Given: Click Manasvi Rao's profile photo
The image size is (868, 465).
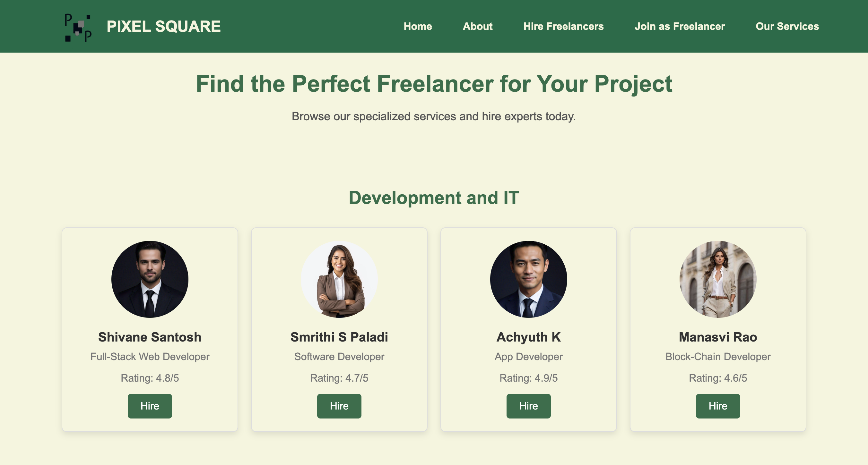Looking at the screenshot, I should [x=718, y=279].
